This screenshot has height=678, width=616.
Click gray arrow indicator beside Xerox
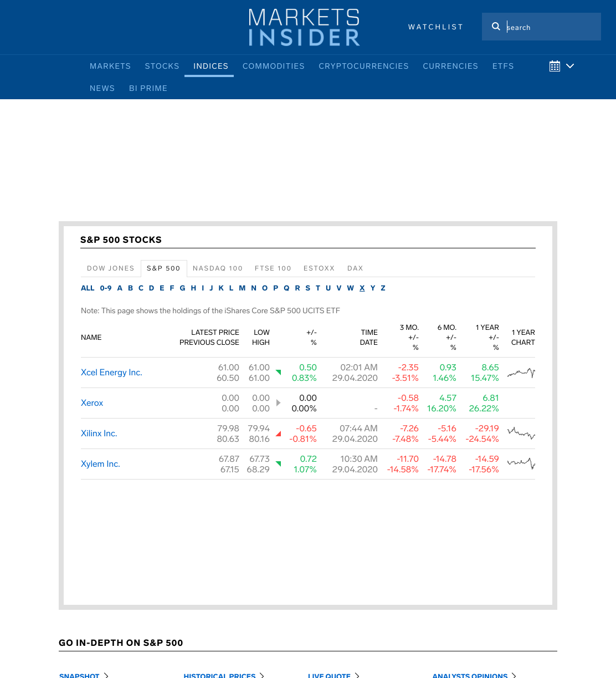[279, 403]
